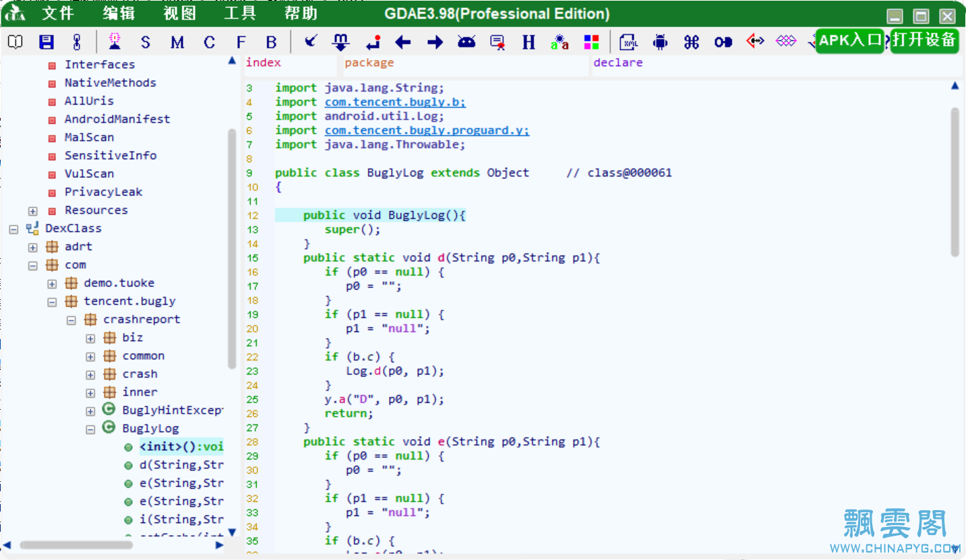Click the Android head icon
This screenshot has width=966, height=560.
click(466, 42)
